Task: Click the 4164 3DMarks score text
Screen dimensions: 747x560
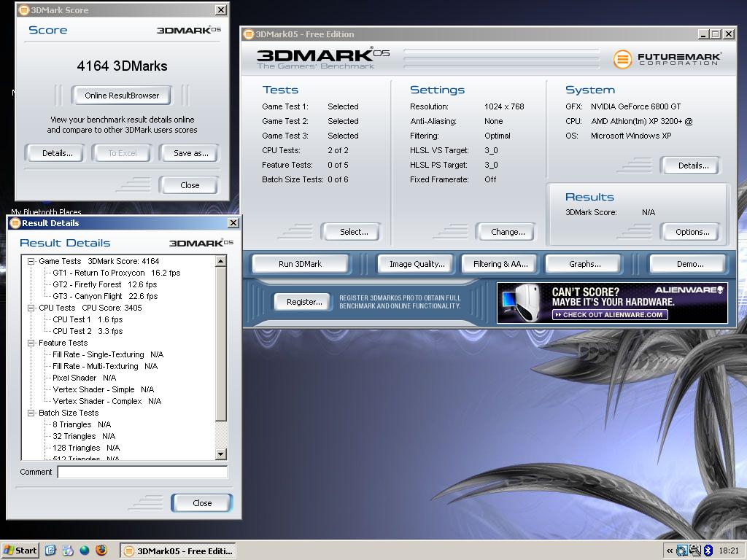Action: coord(122,66)
